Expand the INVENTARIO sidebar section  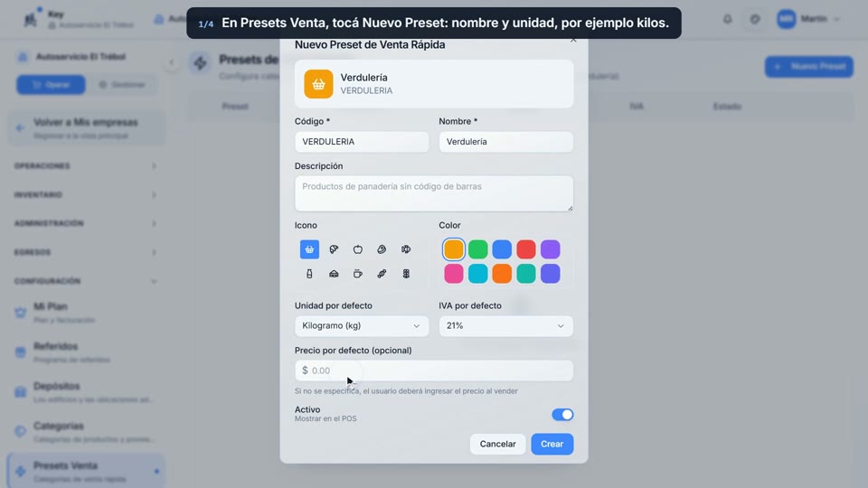[x=86, y=195]
